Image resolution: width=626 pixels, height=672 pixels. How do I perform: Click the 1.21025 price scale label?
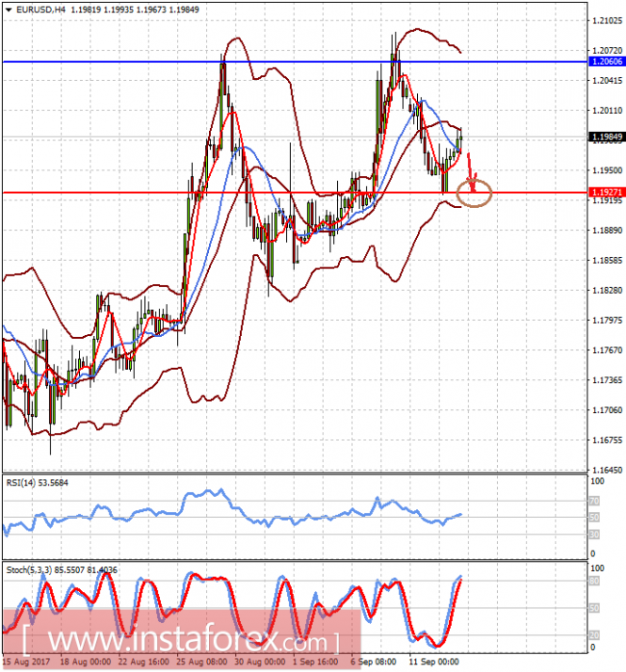click(x=607, y=21)
